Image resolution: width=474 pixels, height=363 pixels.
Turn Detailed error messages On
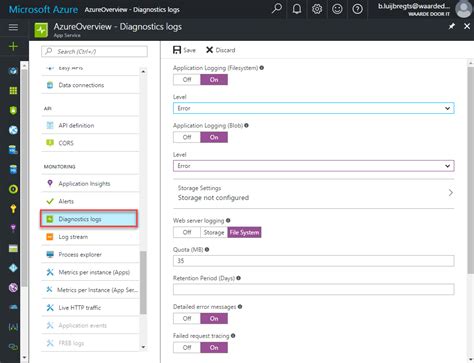tap(214, 319)
